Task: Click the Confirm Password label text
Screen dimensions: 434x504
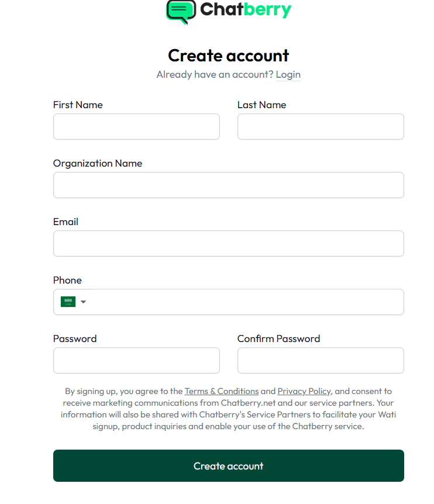Action: pos(278,339)
